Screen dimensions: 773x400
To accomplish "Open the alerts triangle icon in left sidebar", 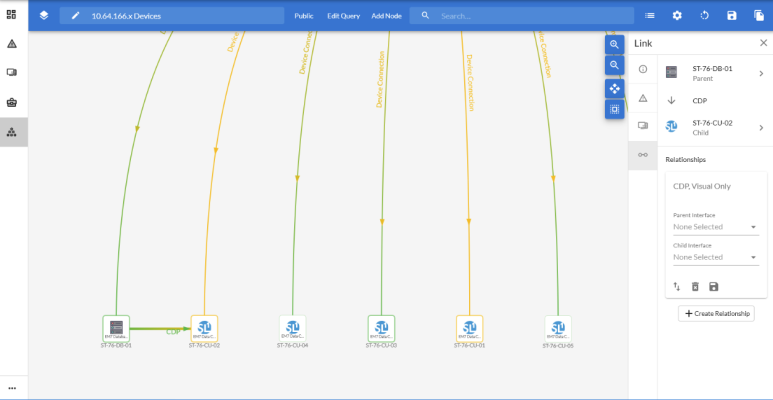I will 12,44.
